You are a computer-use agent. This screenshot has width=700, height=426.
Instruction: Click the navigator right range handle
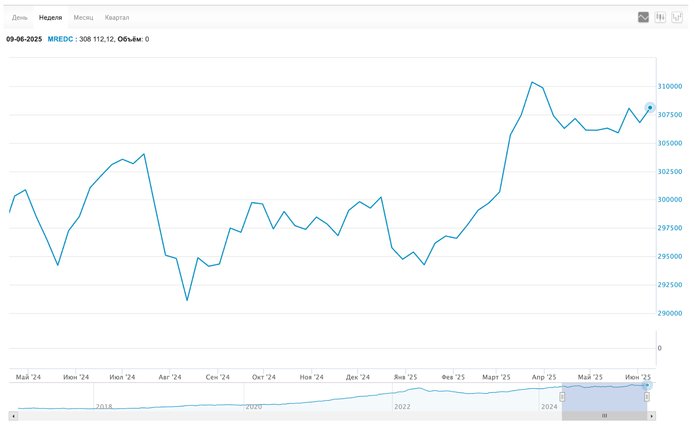click(647, 397)
